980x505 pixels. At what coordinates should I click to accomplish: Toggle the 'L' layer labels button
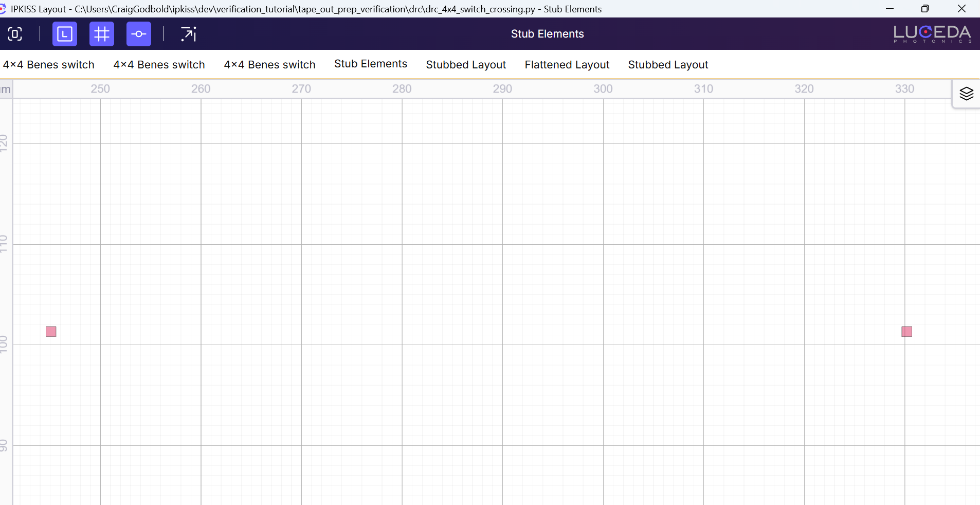[65, 34]
